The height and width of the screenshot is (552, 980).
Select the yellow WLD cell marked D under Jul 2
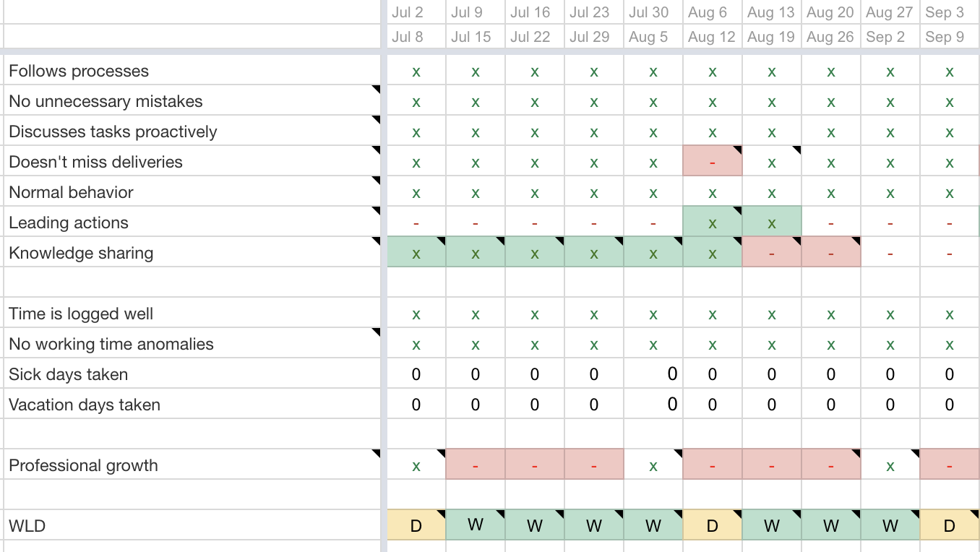[416, 526]
